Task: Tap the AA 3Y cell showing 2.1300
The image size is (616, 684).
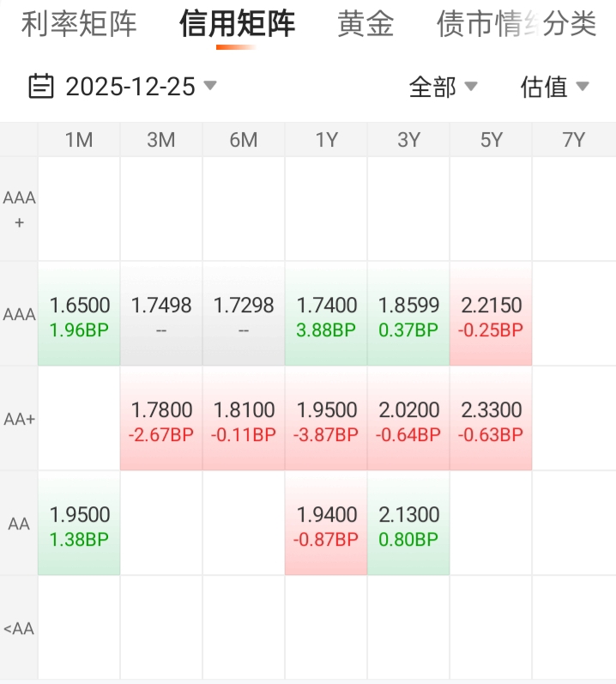Action: click(408, 524)
